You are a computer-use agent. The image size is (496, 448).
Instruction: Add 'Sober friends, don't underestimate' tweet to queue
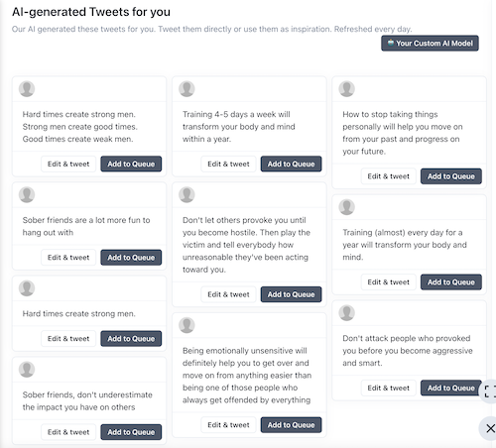131,432
